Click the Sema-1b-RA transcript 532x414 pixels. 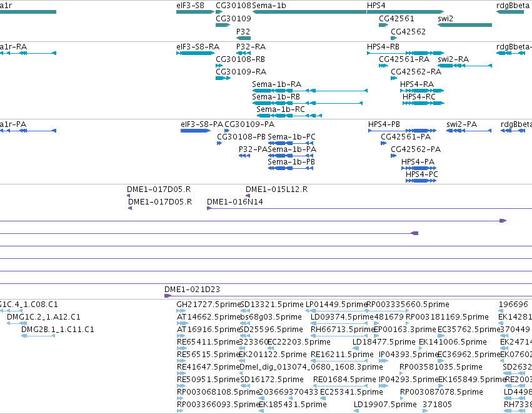(310, 91)
